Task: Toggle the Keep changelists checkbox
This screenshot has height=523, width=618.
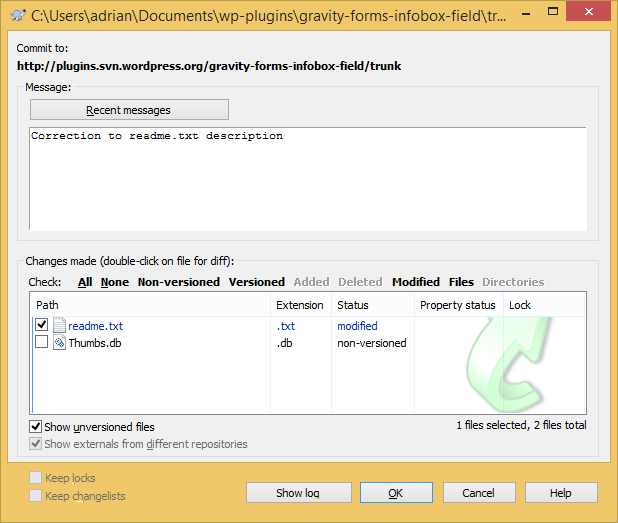Action: (35, 495)
